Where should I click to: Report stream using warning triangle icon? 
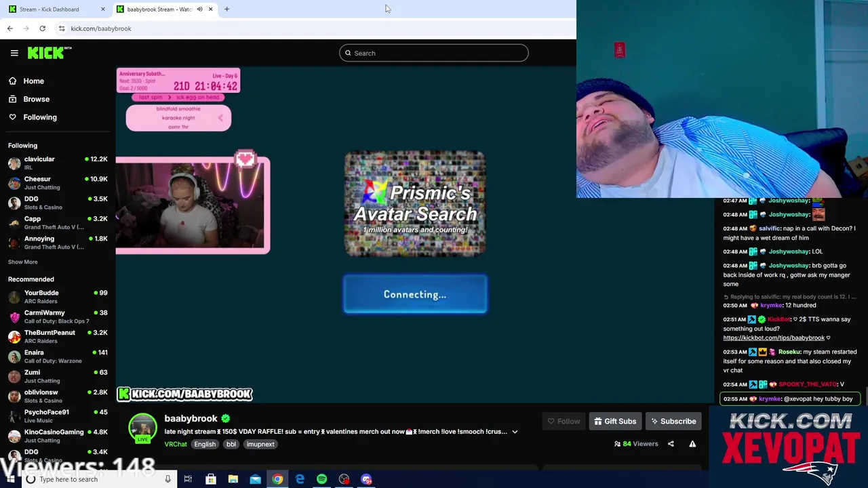[692, 444]
